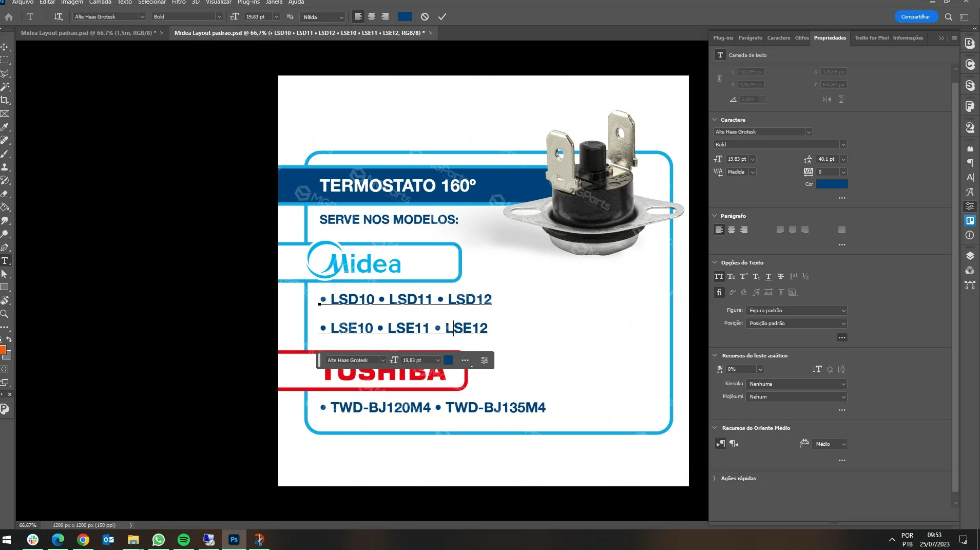
Task: Open the text color swatch in options bar
Action: 405,17
